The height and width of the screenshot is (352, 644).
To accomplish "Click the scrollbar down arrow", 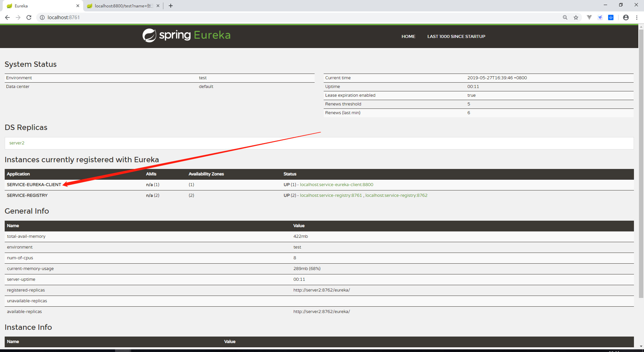I will [641, 346].
